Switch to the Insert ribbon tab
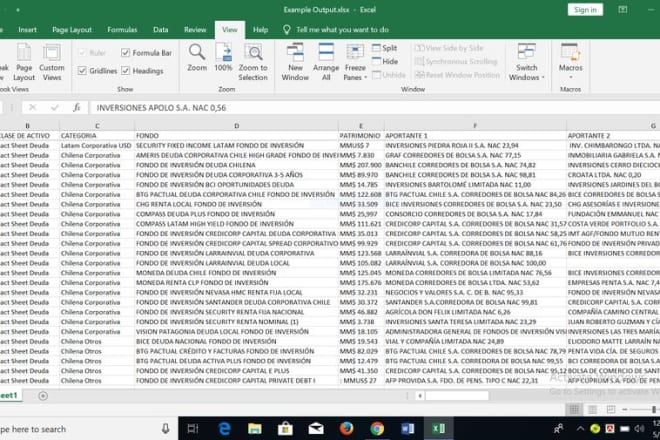660x440 pixels. point(28,30)
